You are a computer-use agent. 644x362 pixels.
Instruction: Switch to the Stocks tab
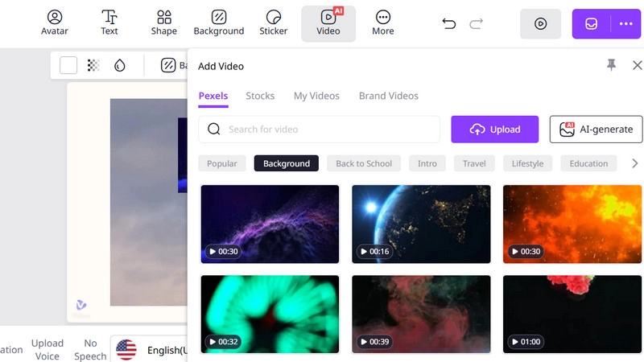pyautogui.click(x=260, y=96)
